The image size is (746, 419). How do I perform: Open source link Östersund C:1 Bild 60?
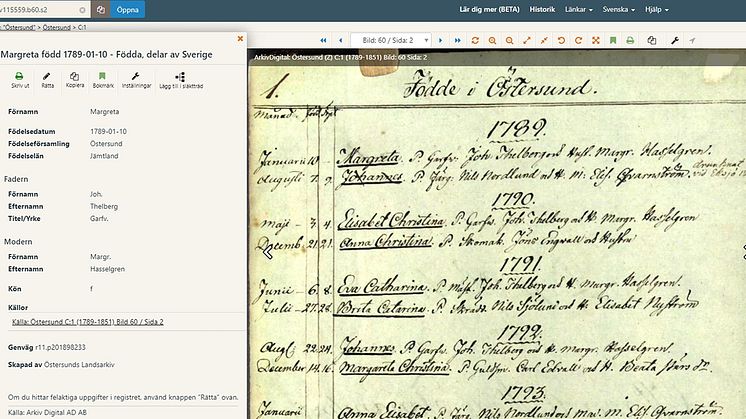[88, 322]
